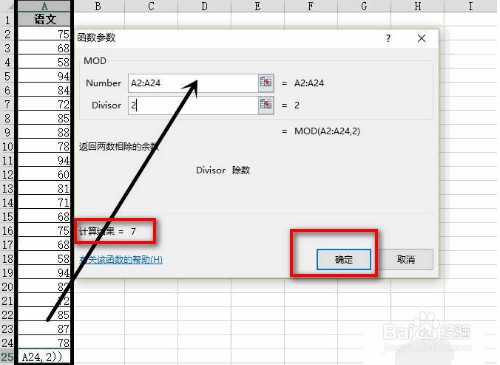Select row 1 header
Viewport: 500px width, 365px height.
(x=7, y=20)
